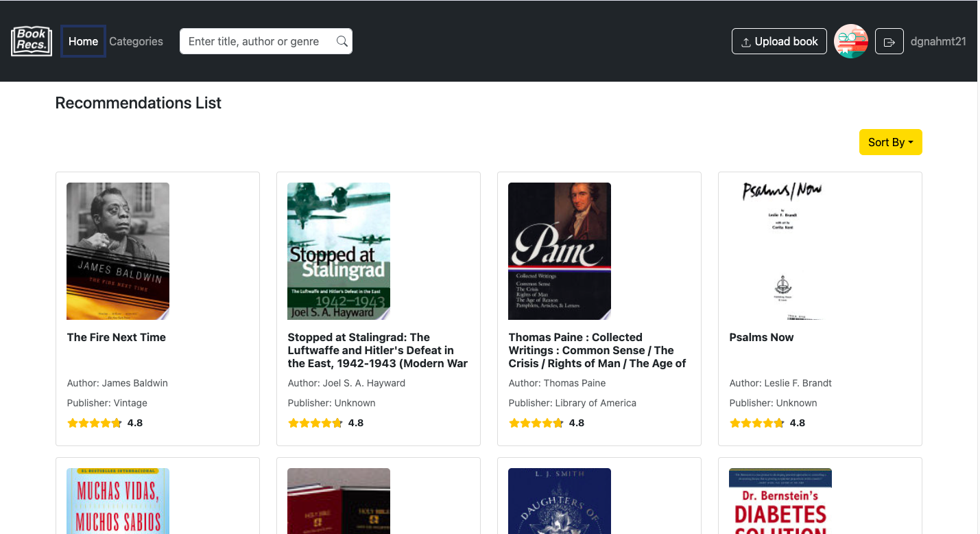
Task: Click Publisher: Unknown under Stopped at Stalingrad
Action: (x=331, y=403)
